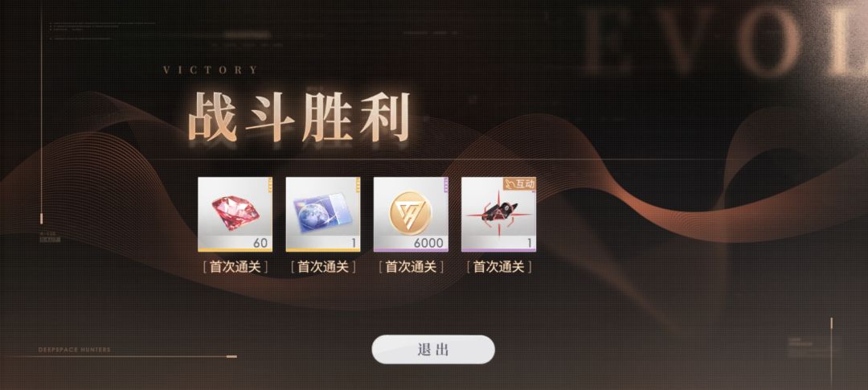The width and height of the screenshot is (868, 390).
Task: Tap the quantity 1 on the planet ticket card
Action: pos(354,243)
